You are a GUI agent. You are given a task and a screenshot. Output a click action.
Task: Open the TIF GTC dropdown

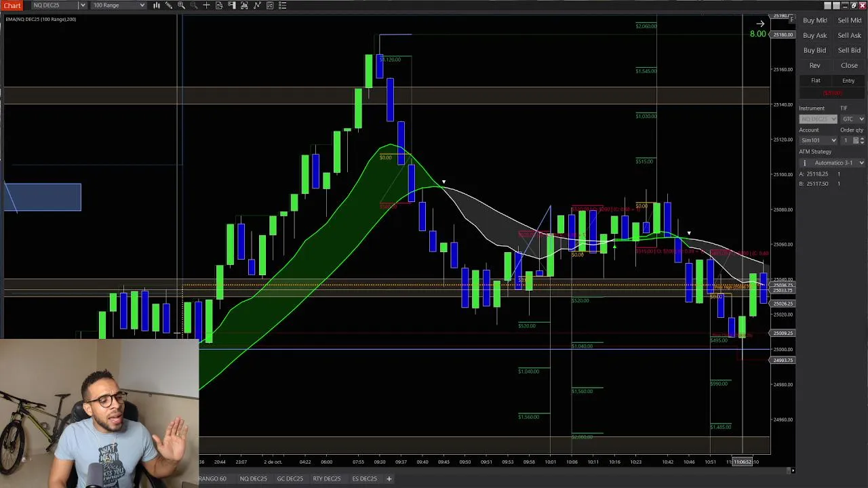coord(853,119)
